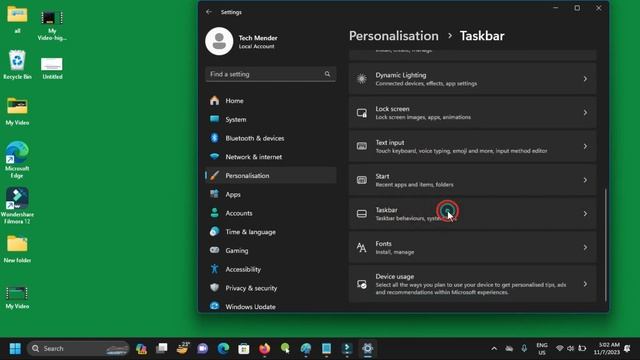Open taskbar clock and date
This screenshot has height=360, width=640.
(x=607, y=349)
